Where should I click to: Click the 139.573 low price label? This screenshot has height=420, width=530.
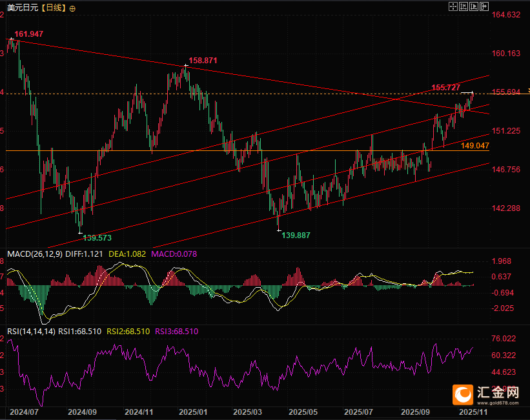pyautogui.click(x=98, y=237)
